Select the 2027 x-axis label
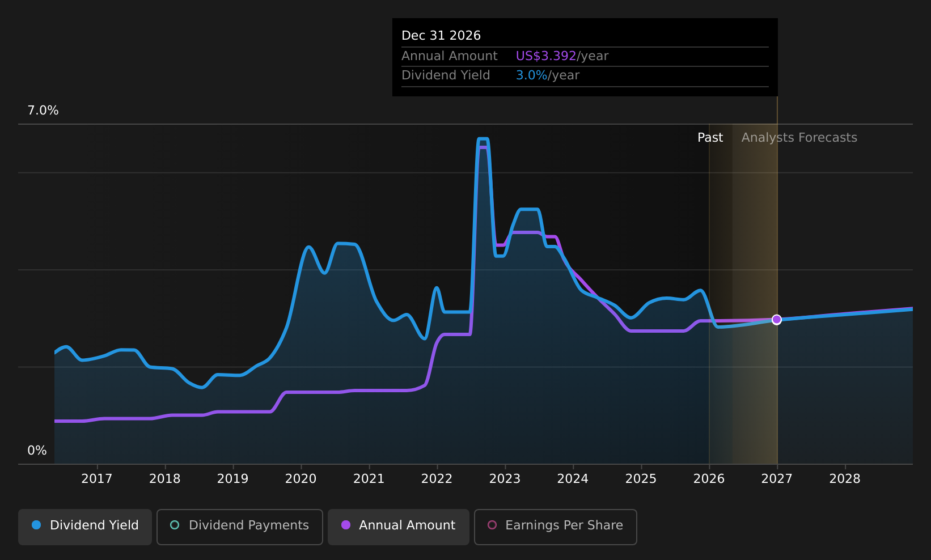The image size is (931, 560). pos(777,479)
